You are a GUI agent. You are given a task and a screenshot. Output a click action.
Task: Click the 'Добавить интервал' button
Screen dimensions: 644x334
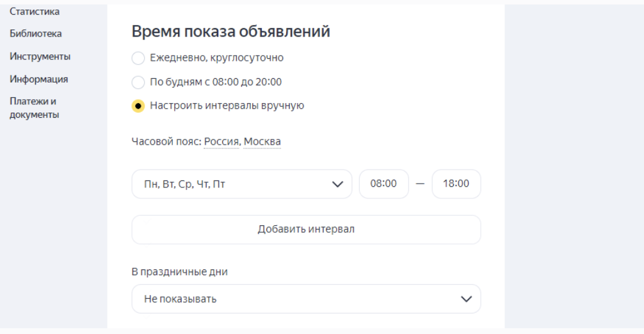pyautogui.click(x=306, y=229)
